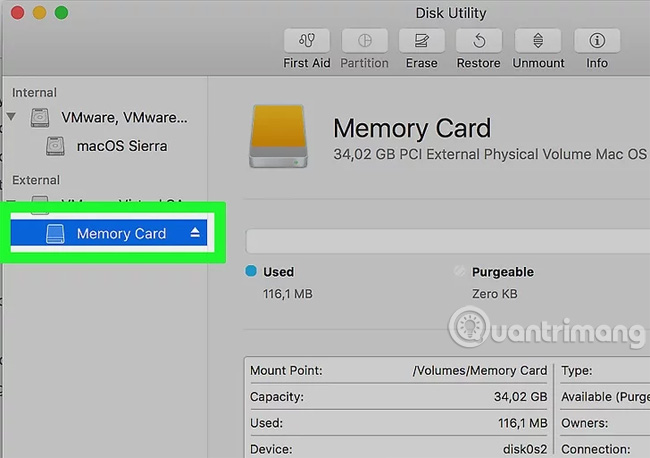
Task: Unmount the selected volume
Action: tap(538, 41)
